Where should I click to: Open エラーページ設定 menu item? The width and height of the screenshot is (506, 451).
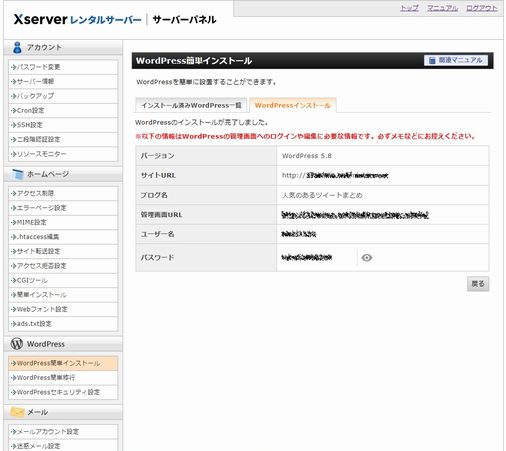tap(63, 208)
